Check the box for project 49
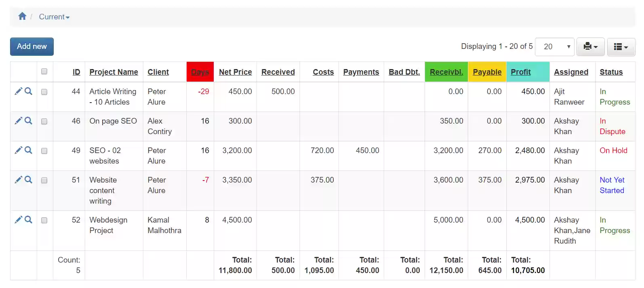This screenshot has width=644, height=288. click(x=44, y=151)
